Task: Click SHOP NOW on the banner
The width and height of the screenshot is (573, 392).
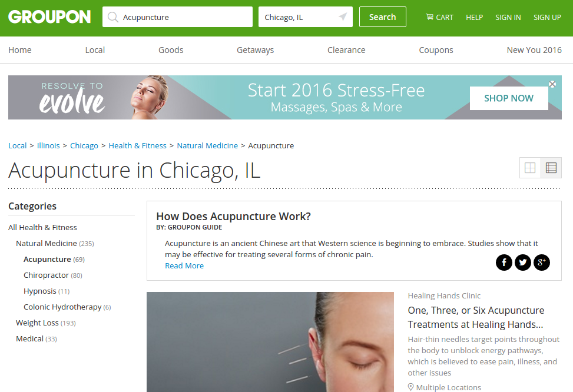Action: coord(509,98)
